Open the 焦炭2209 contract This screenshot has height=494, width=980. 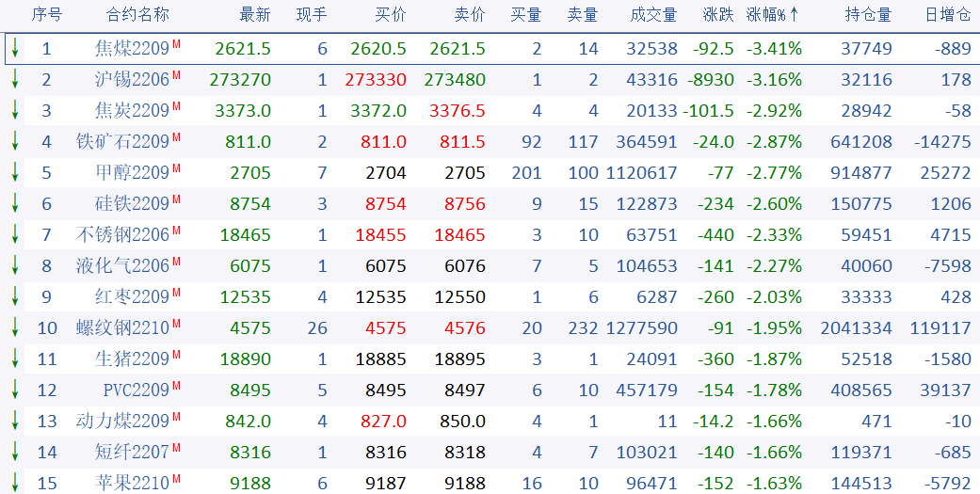click(132, 111)
